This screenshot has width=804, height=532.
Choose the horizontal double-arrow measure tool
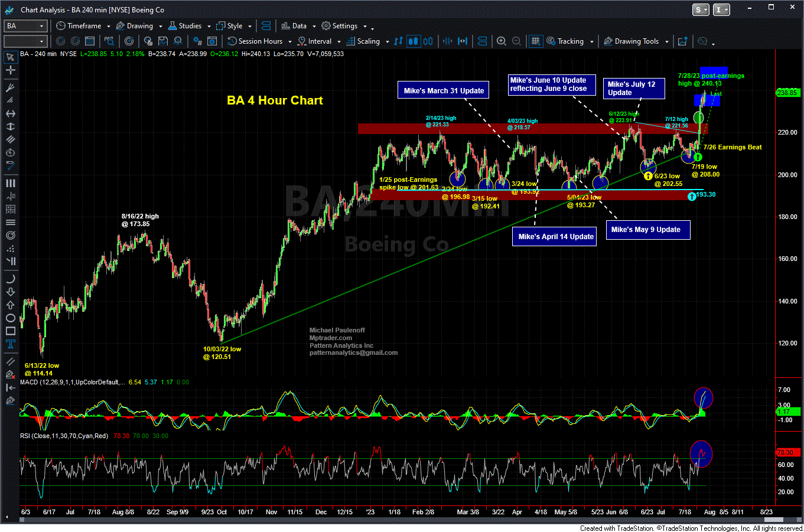coord(10,113)
